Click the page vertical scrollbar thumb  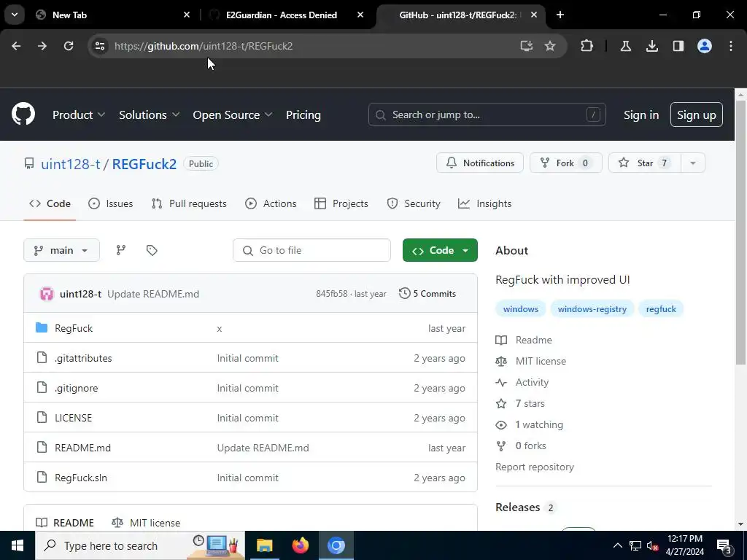(740, 233)
